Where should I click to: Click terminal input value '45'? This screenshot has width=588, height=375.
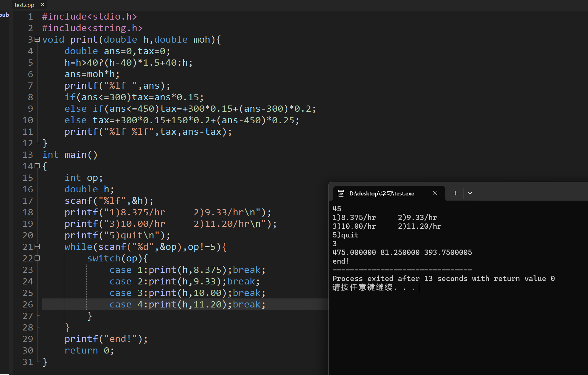tap(337, 209)
